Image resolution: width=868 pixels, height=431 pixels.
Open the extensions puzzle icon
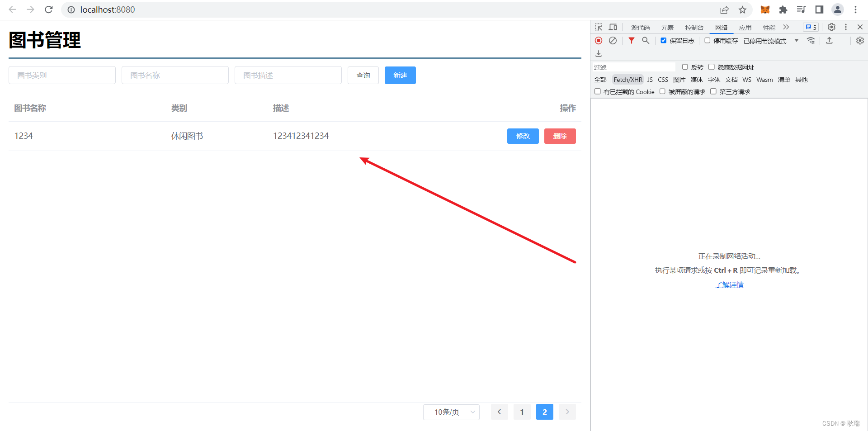pyautogui.click(x=783, y=9)
